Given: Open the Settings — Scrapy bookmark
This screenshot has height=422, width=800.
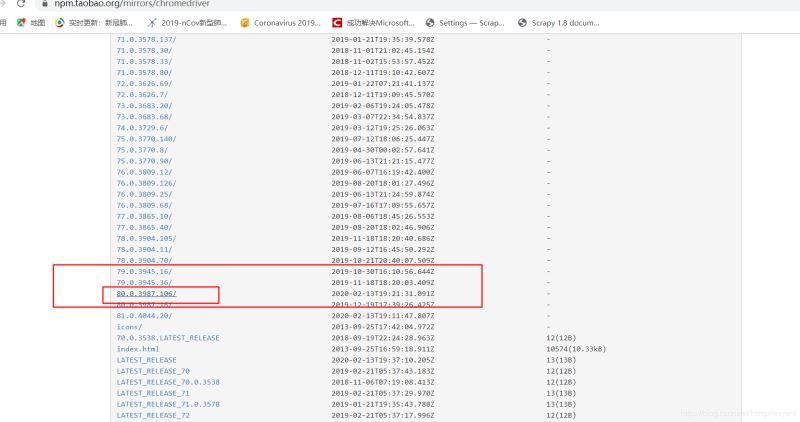Looking at the screenshot, I should (465, 23).
